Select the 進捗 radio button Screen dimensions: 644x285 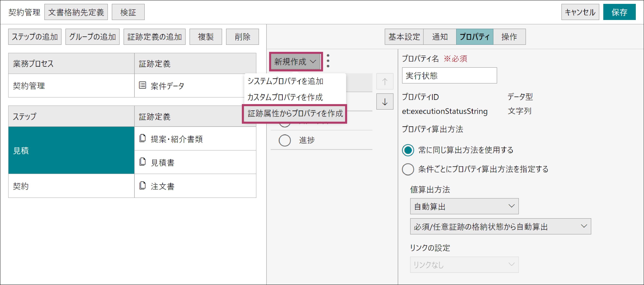285,140
